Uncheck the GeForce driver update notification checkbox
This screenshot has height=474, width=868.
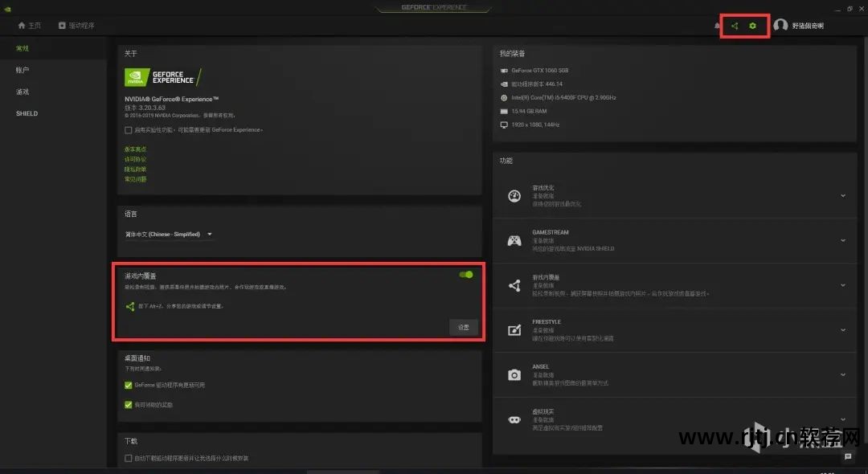click(129, 385)
